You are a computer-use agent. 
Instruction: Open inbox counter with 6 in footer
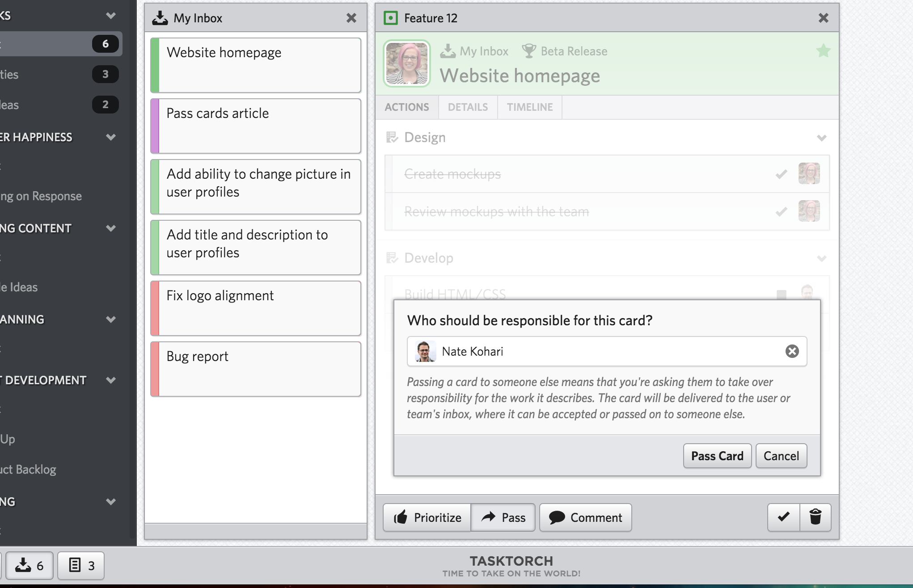[30, 566]
